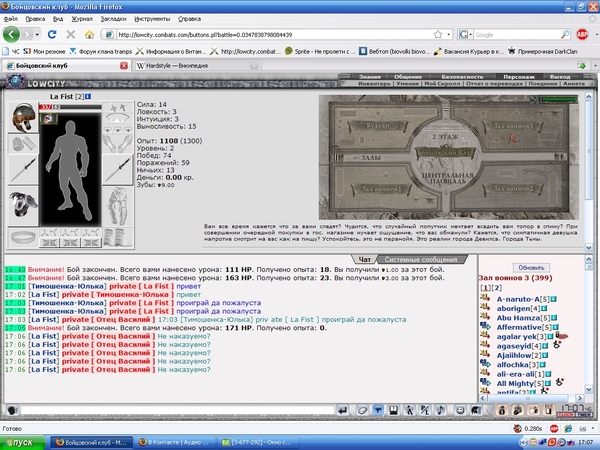Screen dimensions: 600x450
Task: Open user list page [2]
Action: (497, 287)
